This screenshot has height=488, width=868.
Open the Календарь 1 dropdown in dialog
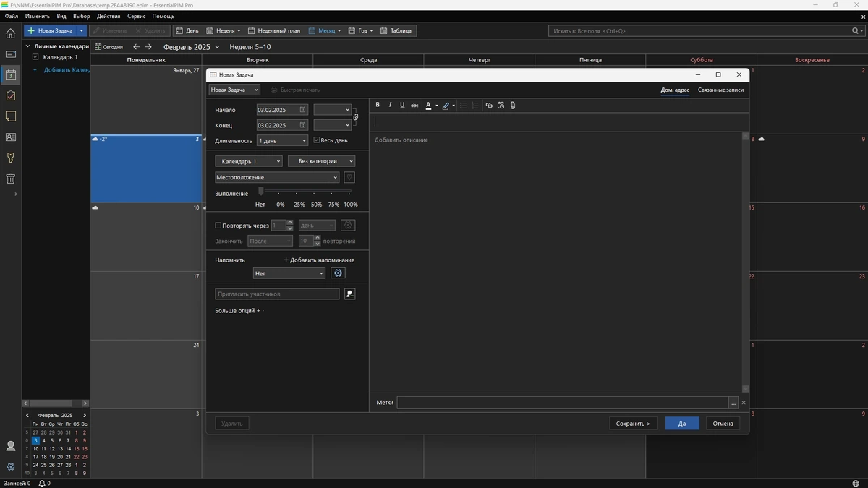pyautogui.click(x=248, y=161)
